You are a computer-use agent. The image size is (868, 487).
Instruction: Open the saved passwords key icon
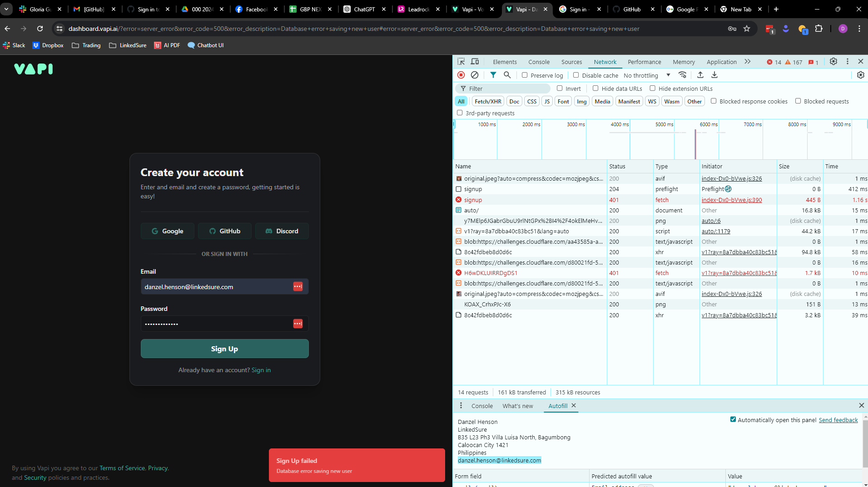(x=732, y=29)
